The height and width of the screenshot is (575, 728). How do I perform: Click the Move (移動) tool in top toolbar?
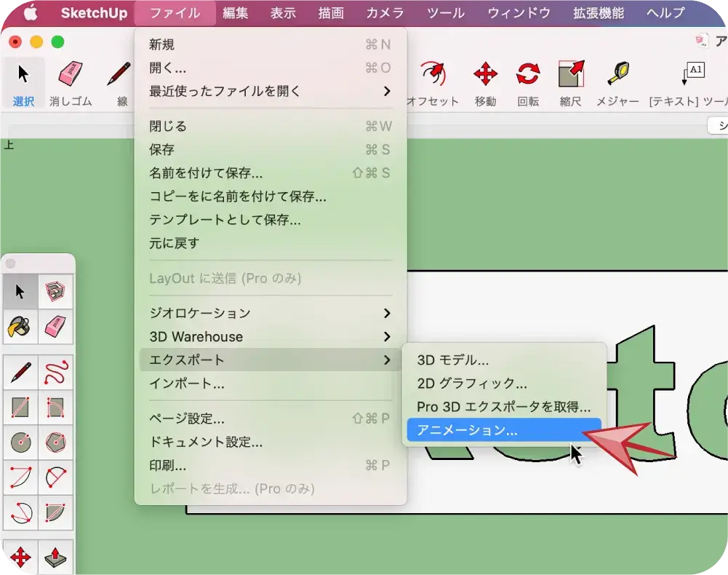485,75
